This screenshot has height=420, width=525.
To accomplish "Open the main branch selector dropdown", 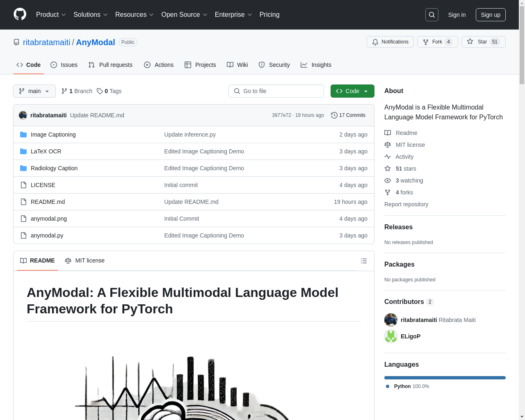I will [34, 91].
